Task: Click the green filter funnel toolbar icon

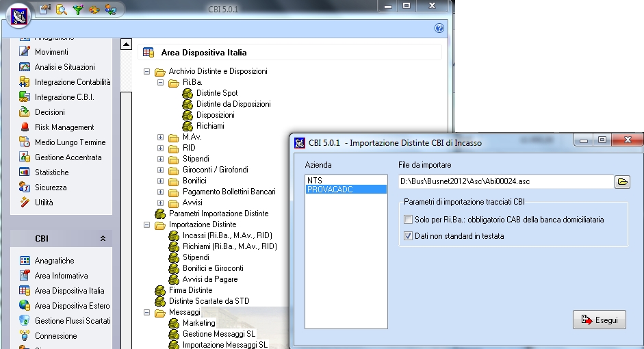Action: (x=77, y=10)
